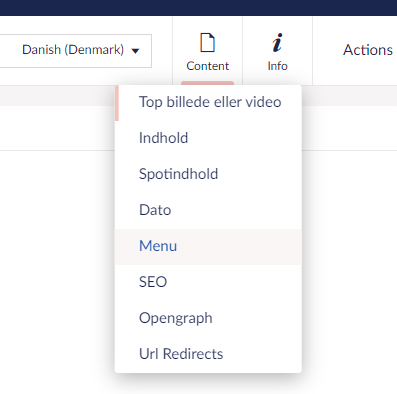Jump to Spotindhold section
Viewport: 397px width, 394px height.
click(208, 174)
